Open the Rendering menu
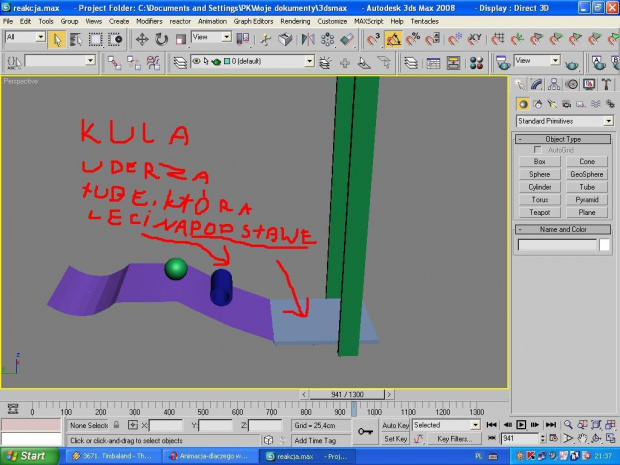The height and width of the screenshot is (465, 620). (x=295, y=21)
